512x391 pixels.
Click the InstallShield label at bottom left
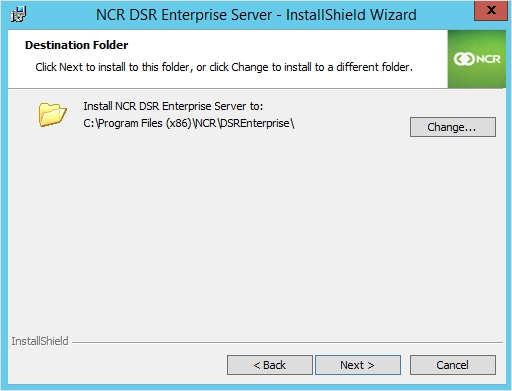tap(40, 341)
